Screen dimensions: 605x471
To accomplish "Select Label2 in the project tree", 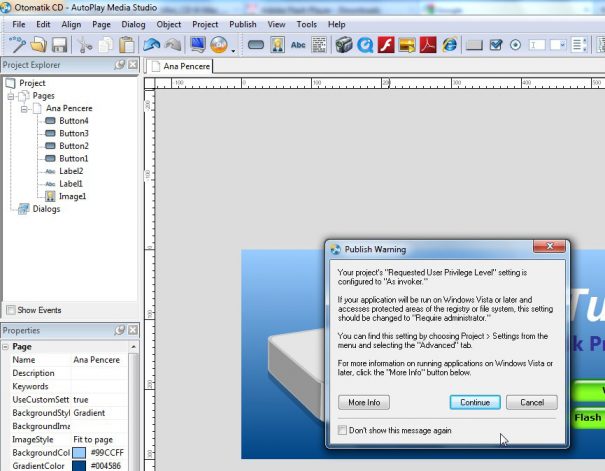I will 71,171.
